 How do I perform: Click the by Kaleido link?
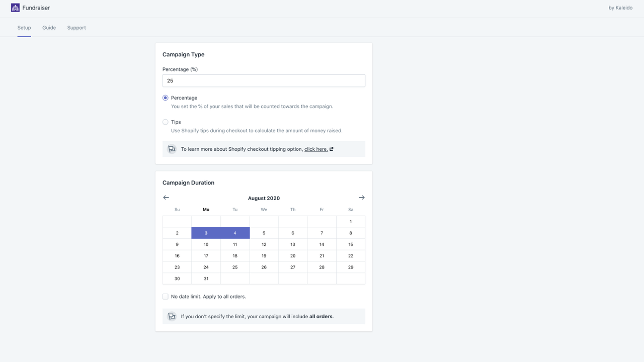620,8
